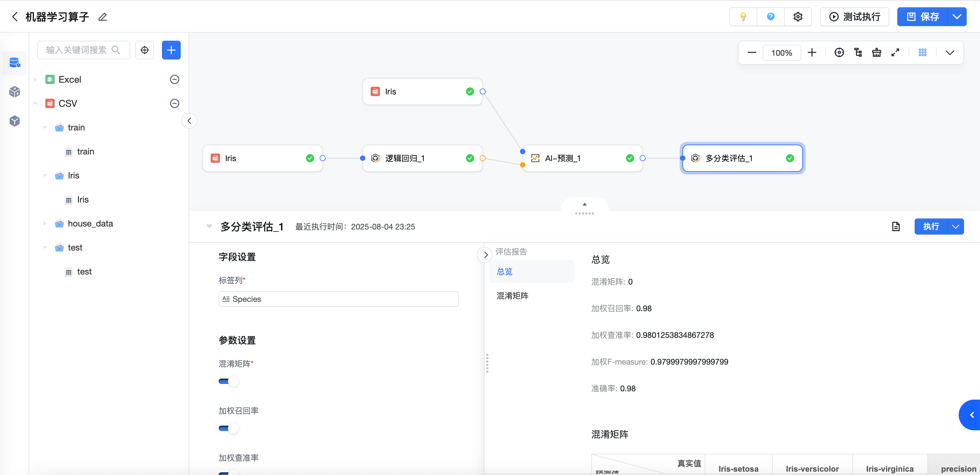Toggle fullscreen canvas arrows icon
This screenshot has width=980, height=475.
tap(895, 52)
